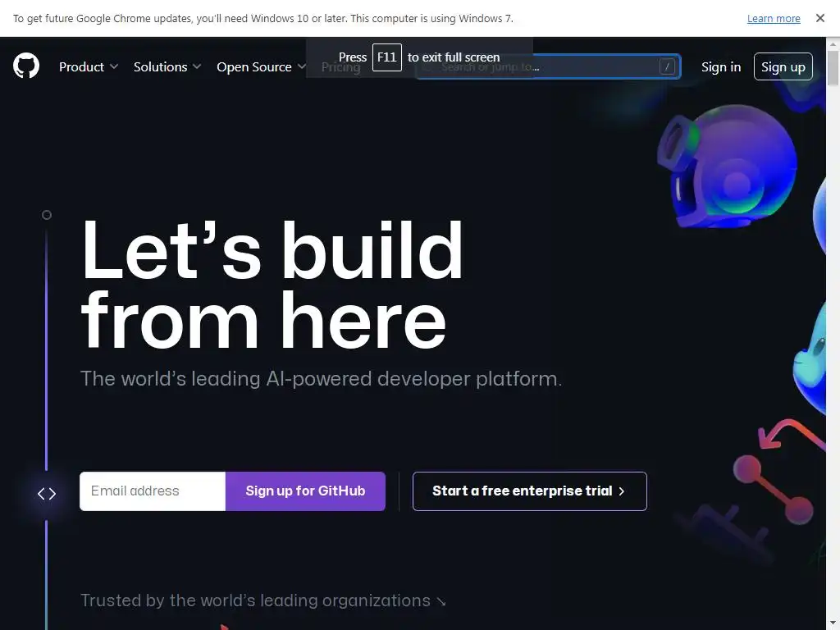Viewport: 840px width, 630px height.
Task: Click the Windows 7 update notice text
Action: tap(263, 18)
